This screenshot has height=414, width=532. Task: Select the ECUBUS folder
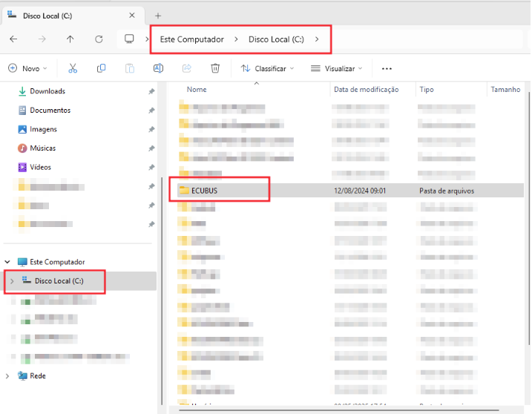pyautogui.click(x=204, y=191)
